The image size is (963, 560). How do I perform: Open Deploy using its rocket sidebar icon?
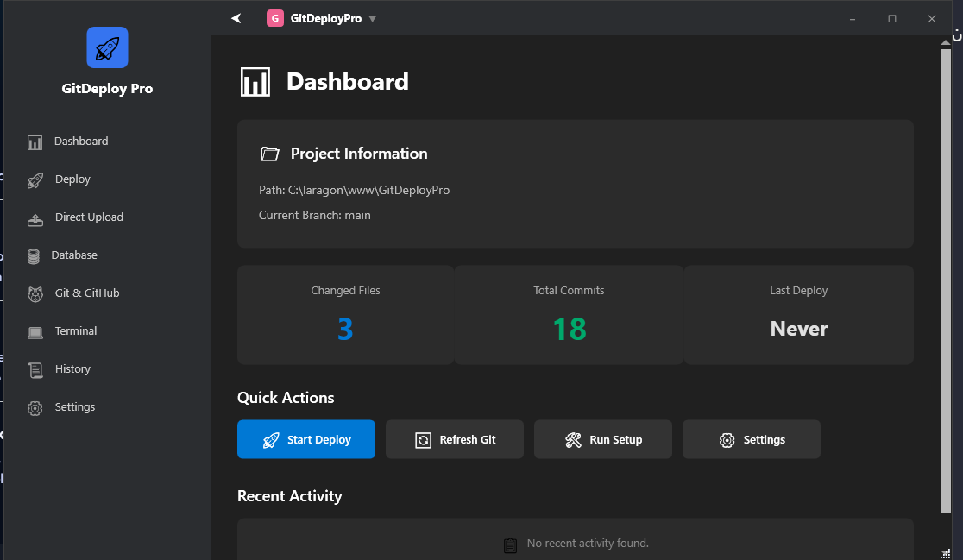point(35,179)
